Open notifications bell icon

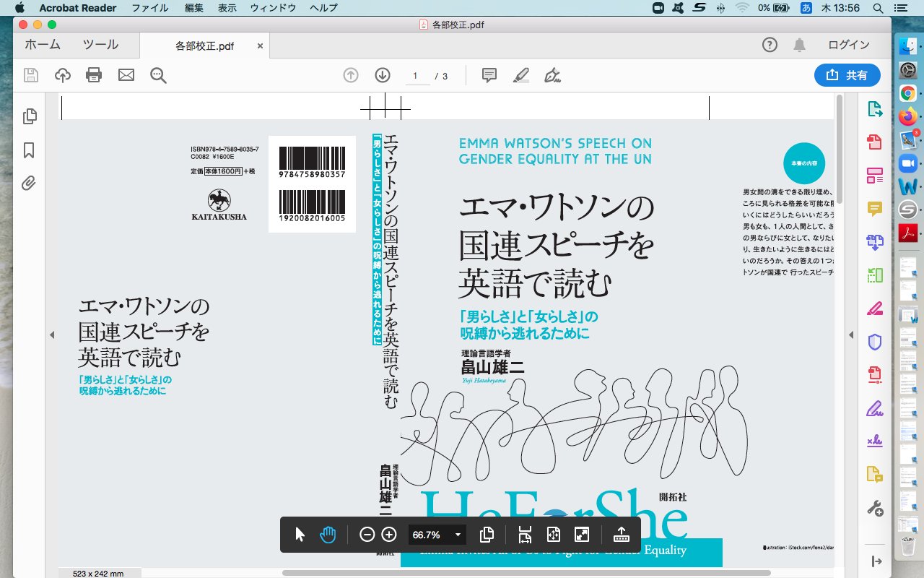click(x=799, y=45)
